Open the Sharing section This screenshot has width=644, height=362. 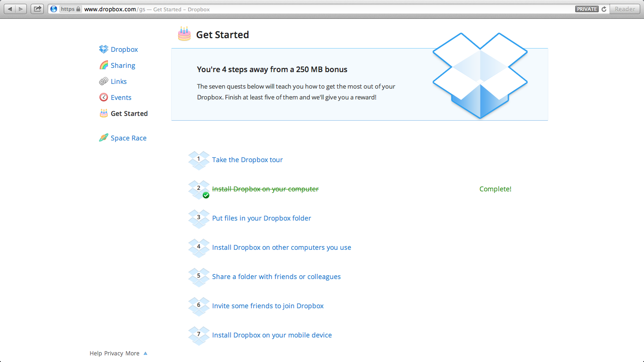pyautogui.click(x=123, y=66)
